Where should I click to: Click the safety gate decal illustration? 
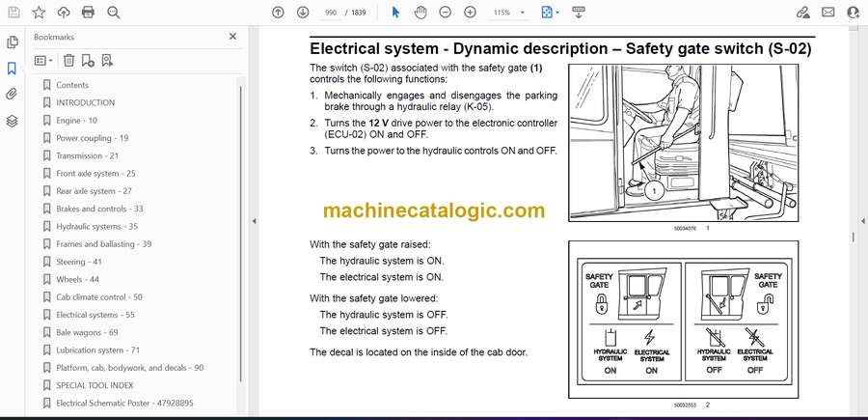click(683, 320)
